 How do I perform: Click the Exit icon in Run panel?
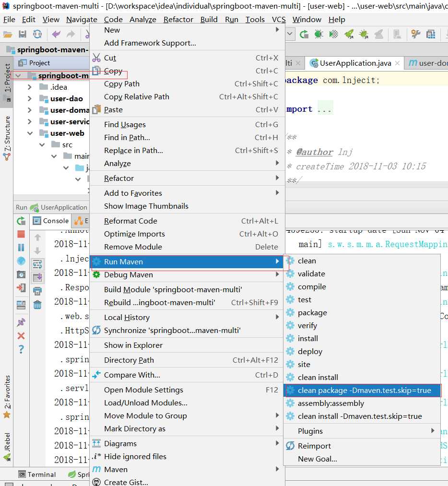pyautogui.click(x=21, y=288)
